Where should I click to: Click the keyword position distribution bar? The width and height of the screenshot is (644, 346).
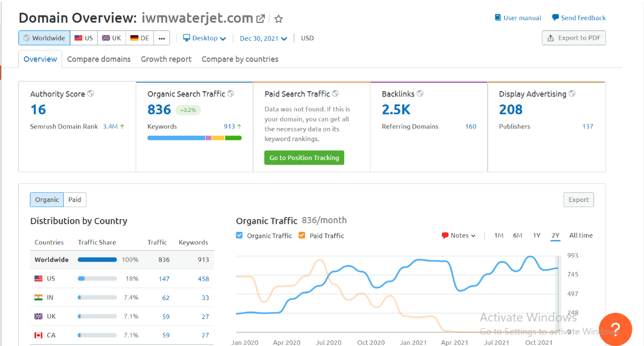[x=195, y=138]
